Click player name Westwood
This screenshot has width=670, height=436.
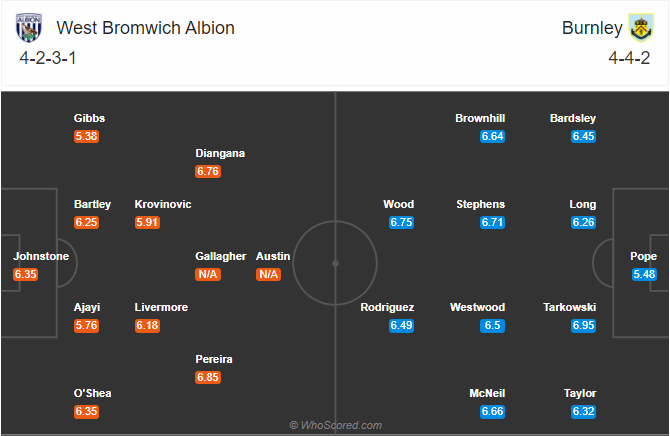(478, 307)
